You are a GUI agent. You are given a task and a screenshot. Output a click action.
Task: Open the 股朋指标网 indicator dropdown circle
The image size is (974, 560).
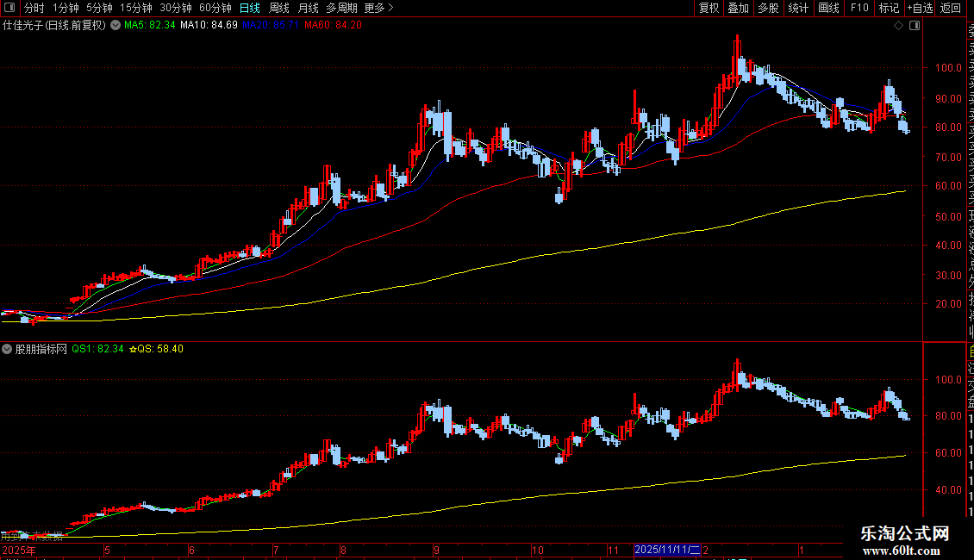tap(7, 349)
